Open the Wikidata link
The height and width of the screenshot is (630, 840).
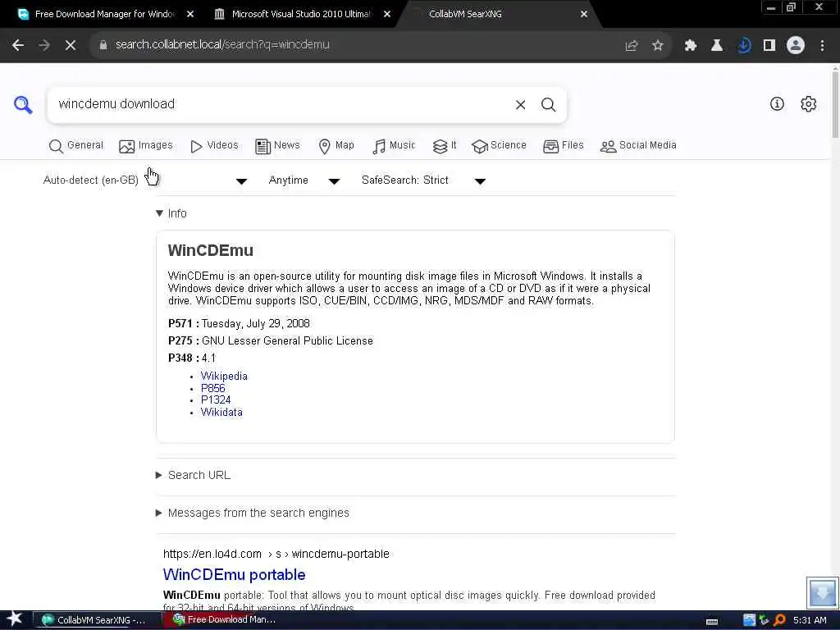(221, 412)
